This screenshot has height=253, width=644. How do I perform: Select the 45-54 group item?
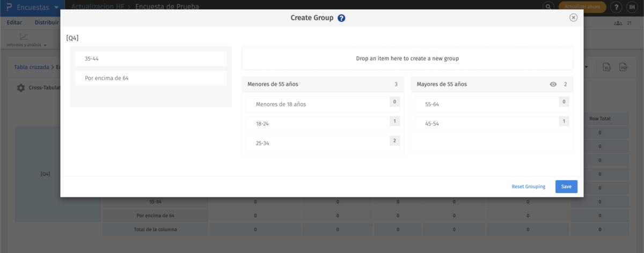(x=492, y=123)
